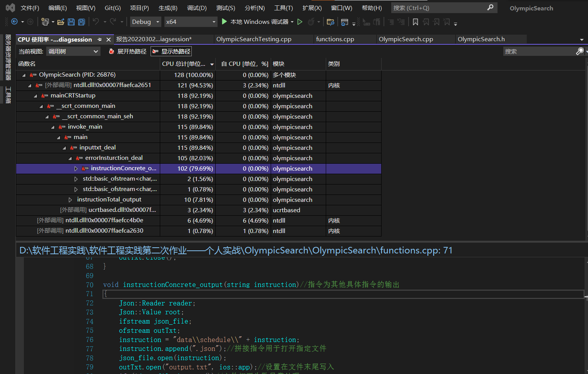This screenshot has height=374, width=588.
Task: Open the debugger target dropdown arrow
Action: 292,22
